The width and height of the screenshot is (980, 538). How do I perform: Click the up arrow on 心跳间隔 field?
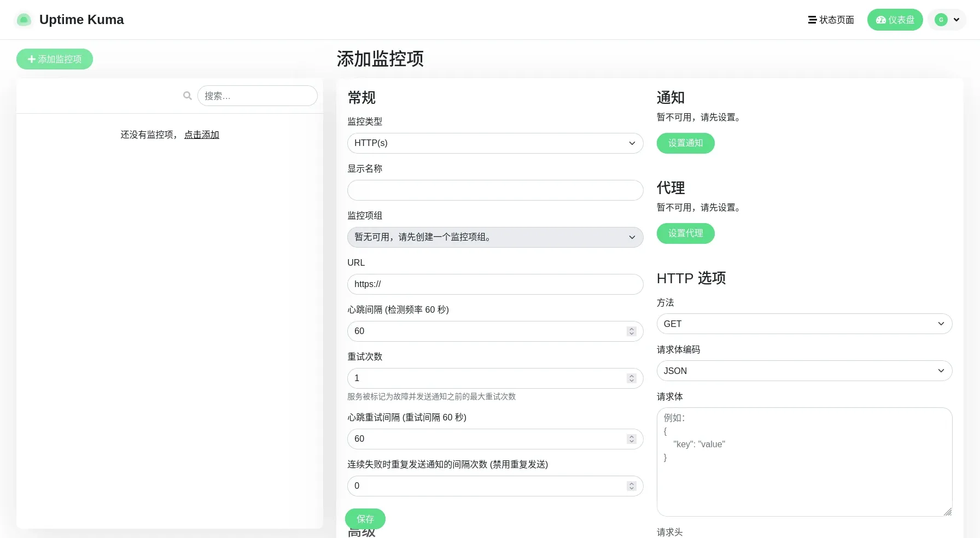point(632,329)
